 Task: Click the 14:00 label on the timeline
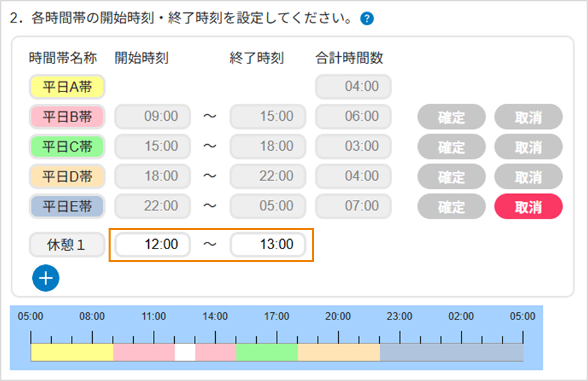(215, 317)
